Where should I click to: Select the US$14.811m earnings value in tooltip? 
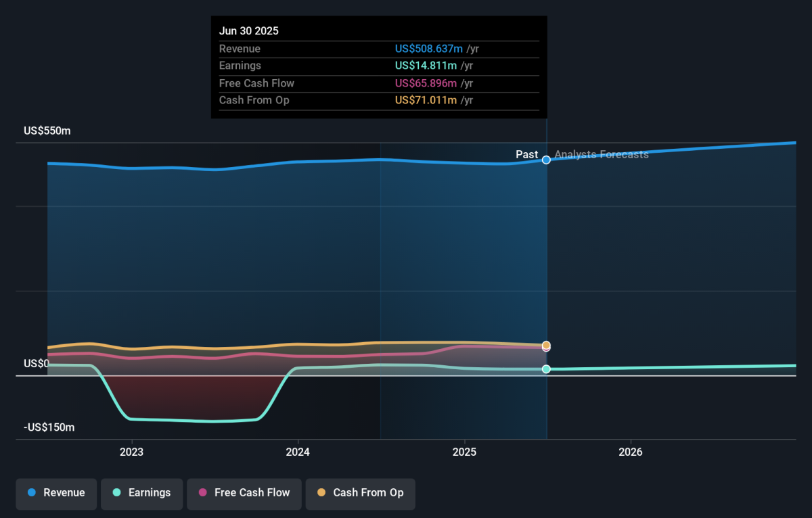click(426, 66)
